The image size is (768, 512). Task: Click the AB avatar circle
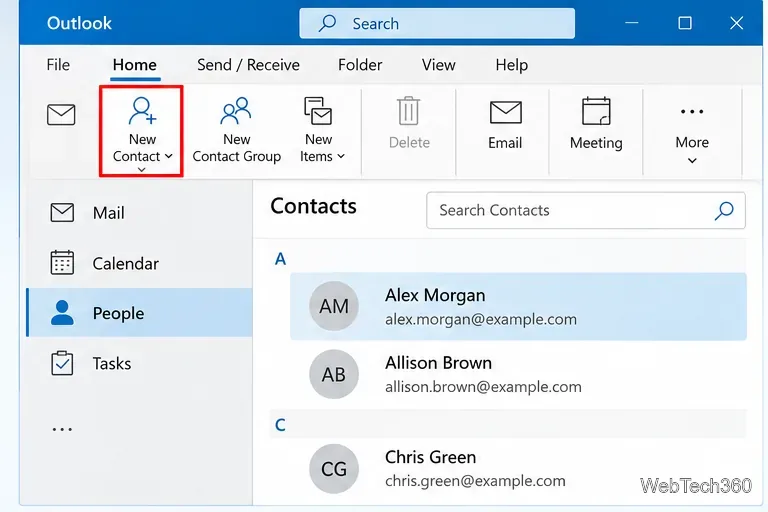pos(334,374)
